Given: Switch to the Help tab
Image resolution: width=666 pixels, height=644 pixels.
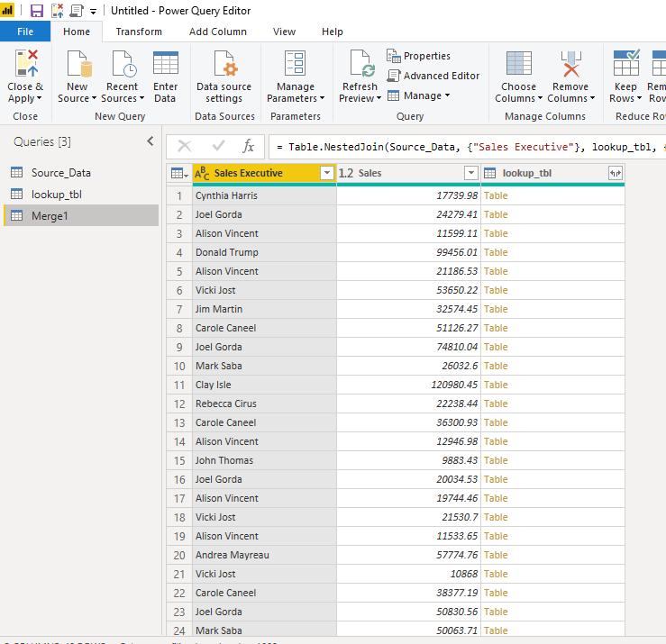Looking at the screenshot, I should [333, 32].
